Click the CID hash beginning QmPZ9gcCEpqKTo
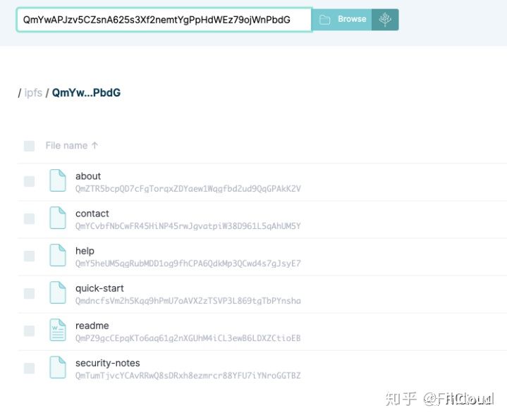This screenshot has height=420, width=507. click(x=188, y=338)
